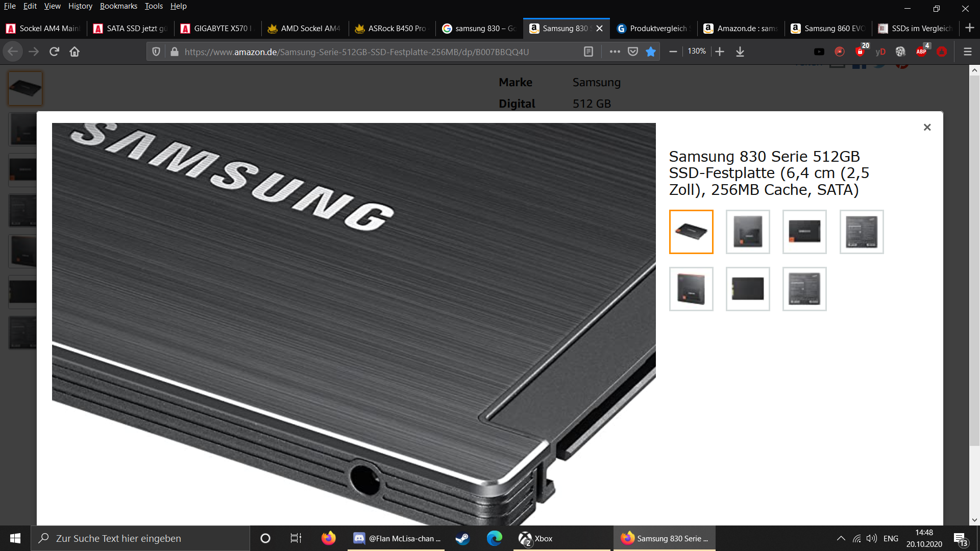Select the last thumbnail in second row
Image resolution: width=980 pixels, height=551 pixels.
(x=804, y=289)
